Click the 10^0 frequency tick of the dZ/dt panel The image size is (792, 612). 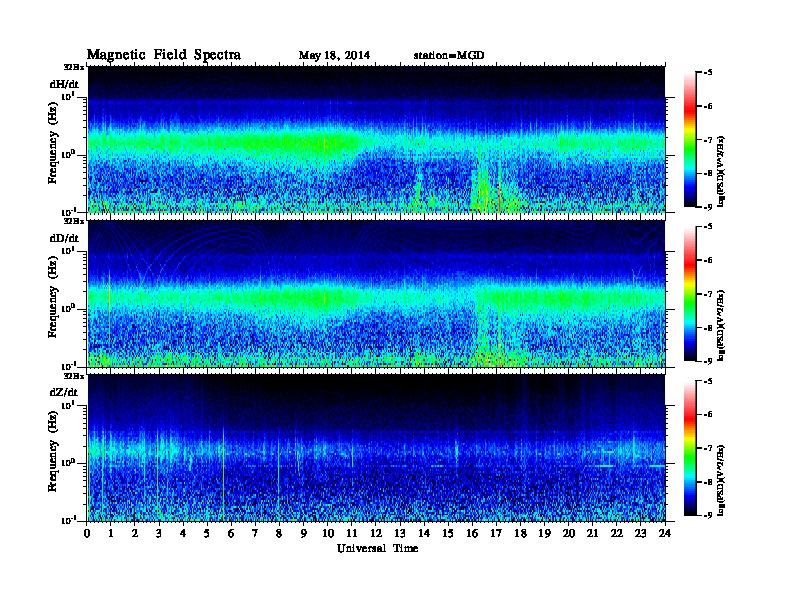tap(68, 463)
